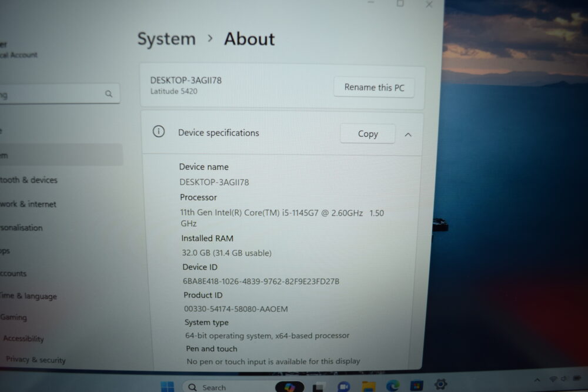
Task: Select the Product ID 00330-54174-58080-AAOEM
Action: [x=236, y=309]
